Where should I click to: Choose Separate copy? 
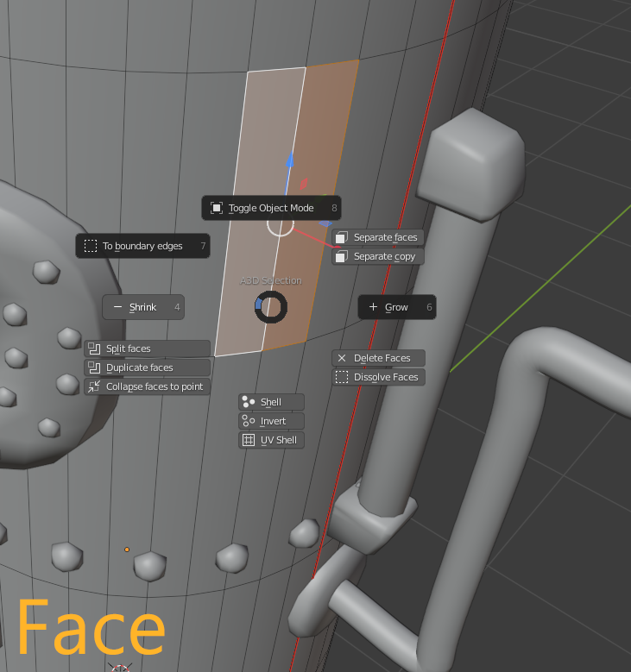(378, 257)
